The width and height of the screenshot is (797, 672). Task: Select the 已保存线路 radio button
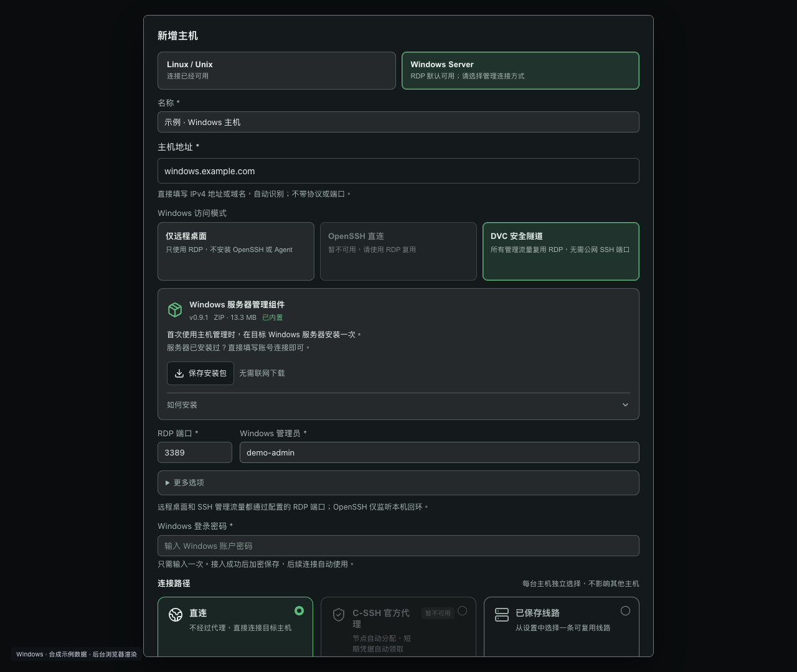point(625,611)
